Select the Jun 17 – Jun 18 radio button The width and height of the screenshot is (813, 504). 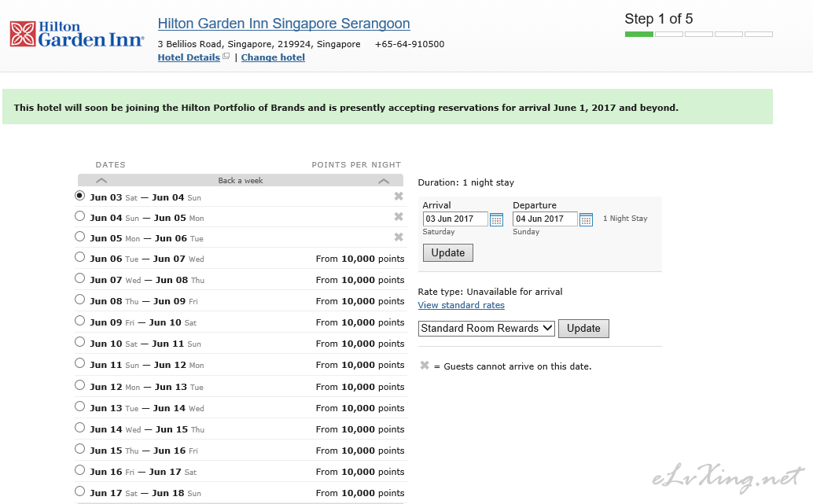79,491
